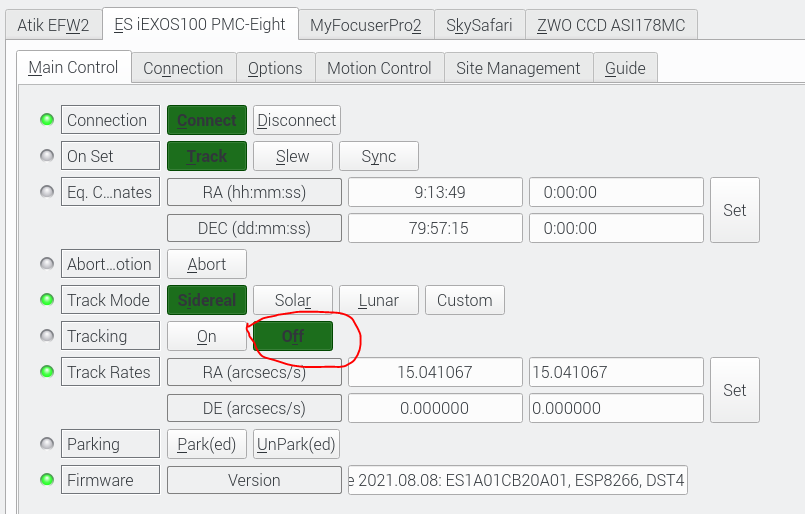Image resolution: width=805 pixels, height=514 pixels.
Task: Click Set for track rates
Action: (x=735, y=390)
